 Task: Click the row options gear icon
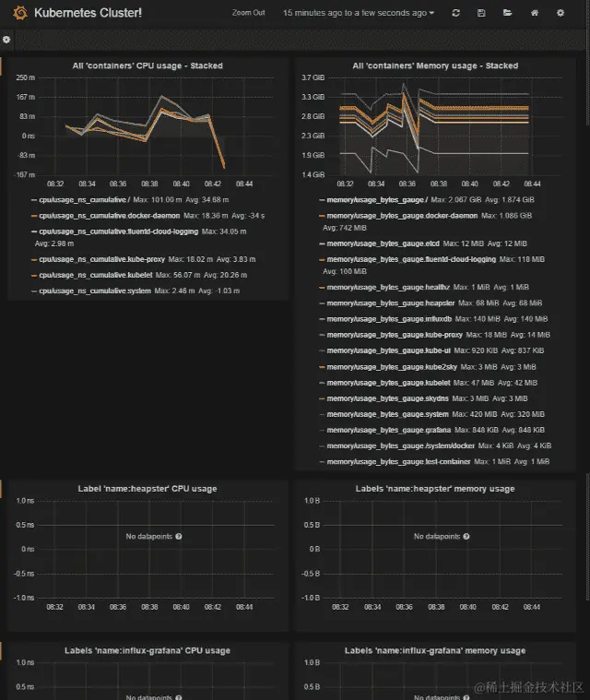6,40
